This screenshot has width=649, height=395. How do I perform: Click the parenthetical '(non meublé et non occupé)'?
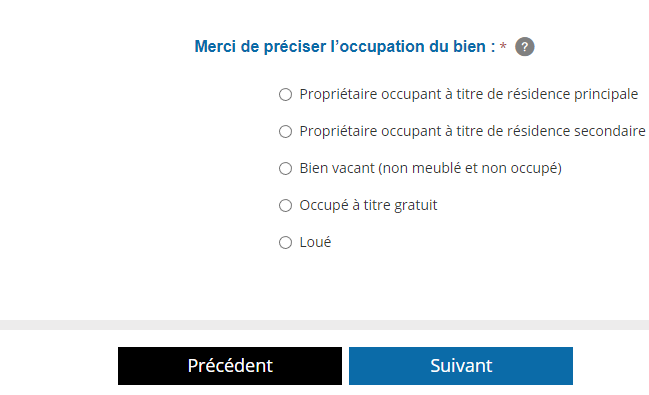pos(470,169)
